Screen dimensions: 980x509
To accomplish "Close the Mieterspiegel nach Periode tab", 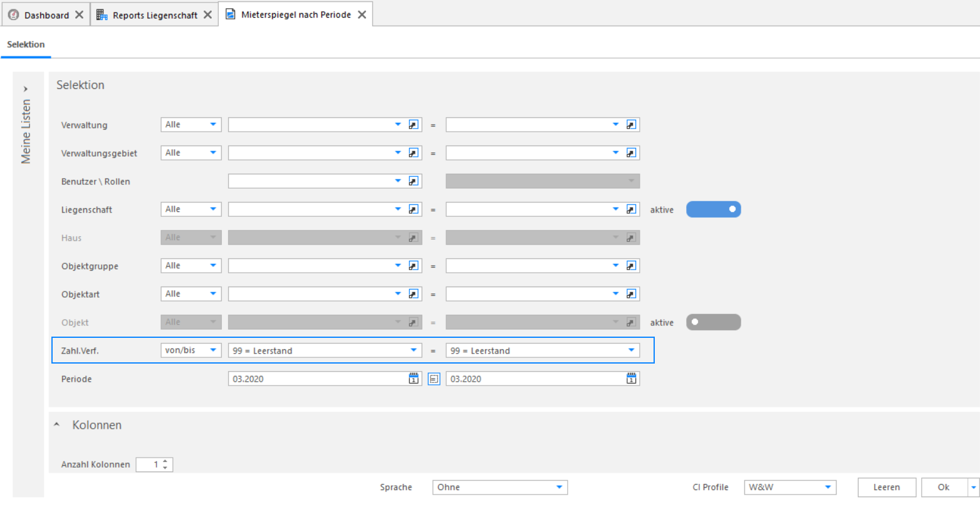I will [x=362, y=14].
